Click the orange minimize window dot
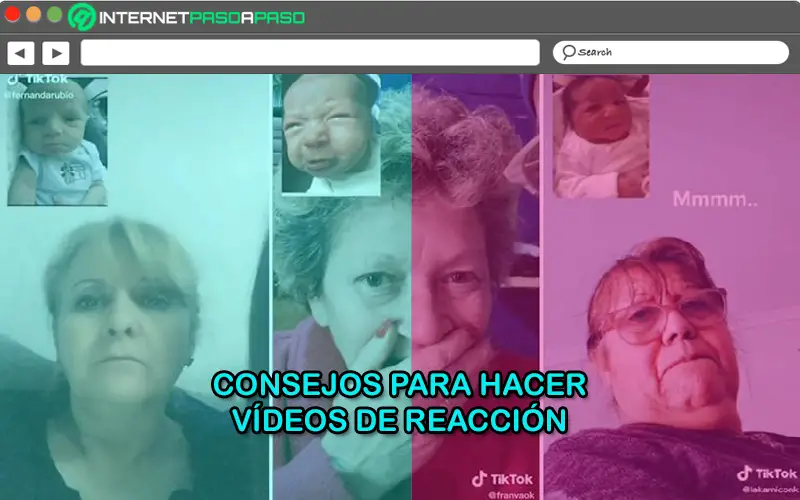Viewport: 800px width, 500px height. click(x=34, y=14)
